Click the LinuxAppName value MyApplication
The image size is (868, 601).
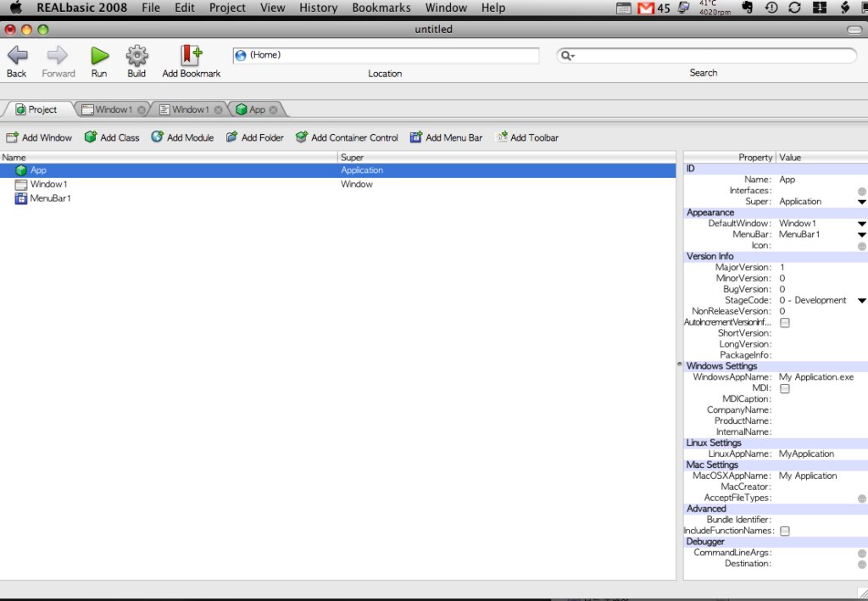tap(806, 454)
